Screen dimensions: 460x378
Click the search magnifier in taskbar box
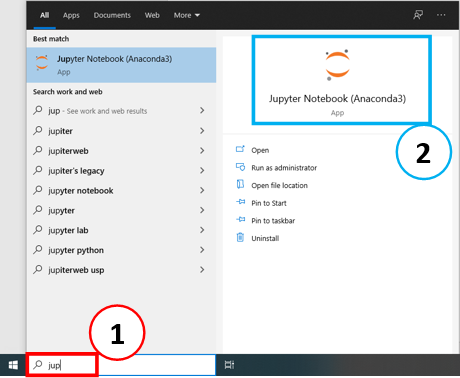pyautogui.click(x=38, y=365)
